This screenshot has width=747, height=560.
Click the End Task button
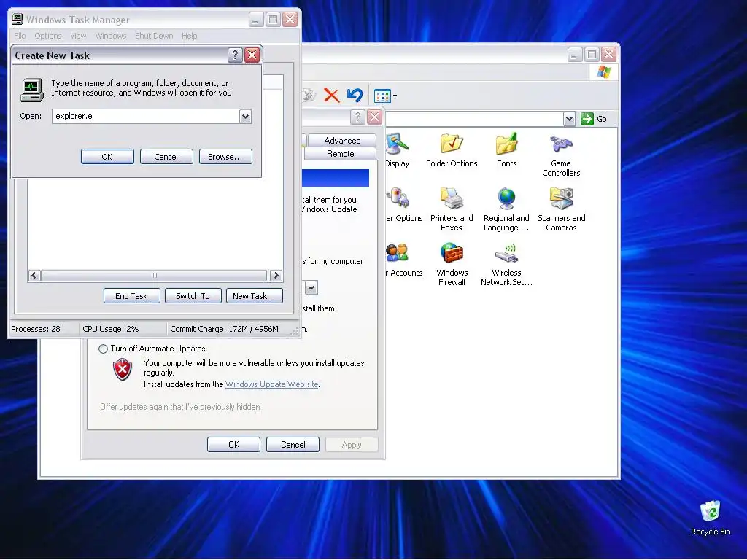(131, 296)
